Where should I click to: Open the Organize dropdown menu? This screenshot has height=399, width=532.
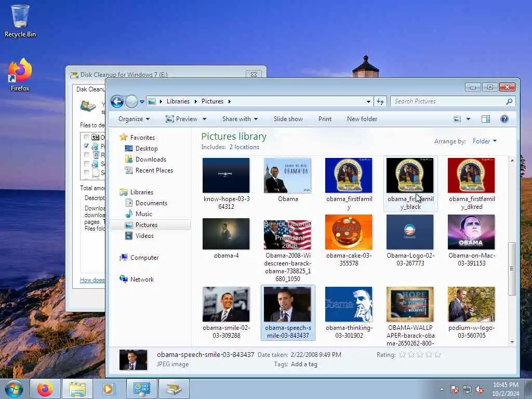click(x=134, y=119)
